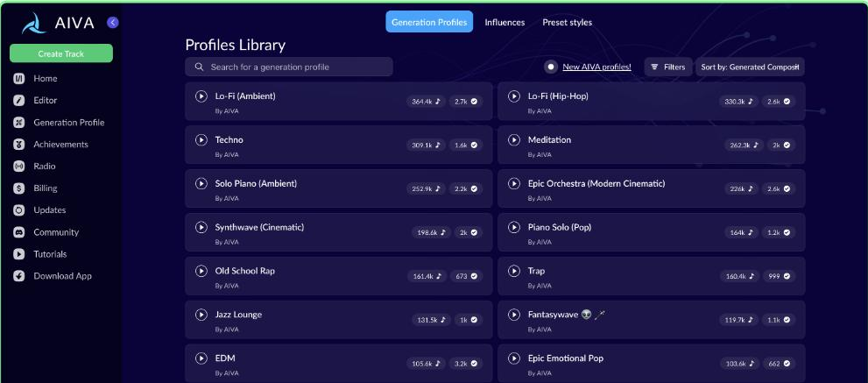Click Lo-Fi (Ambient) 364.4k compositions badge
868x383 pixels.
click(x=426, y=102)
